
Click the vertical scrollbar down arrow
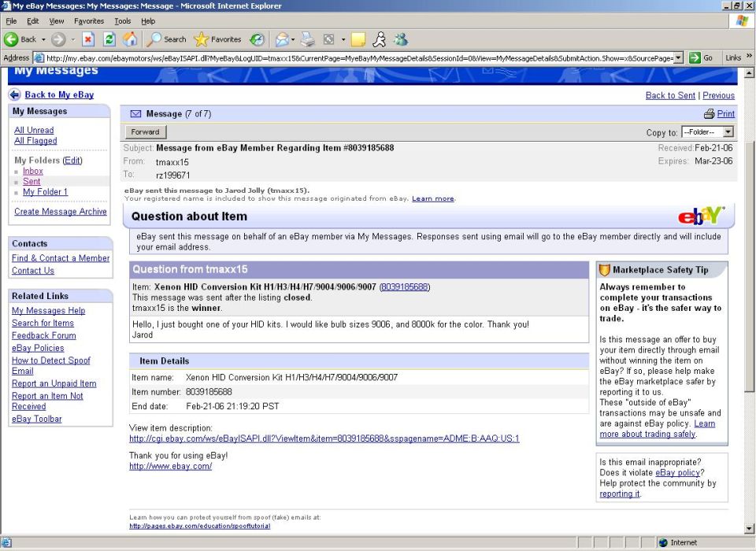pyautogui.click(x=749, y=529)
